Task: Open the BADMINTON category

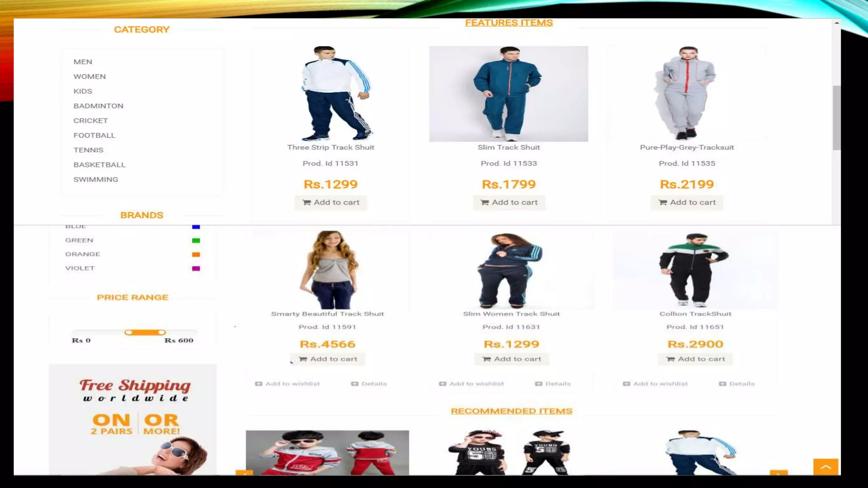Action: tap(98, 106)
